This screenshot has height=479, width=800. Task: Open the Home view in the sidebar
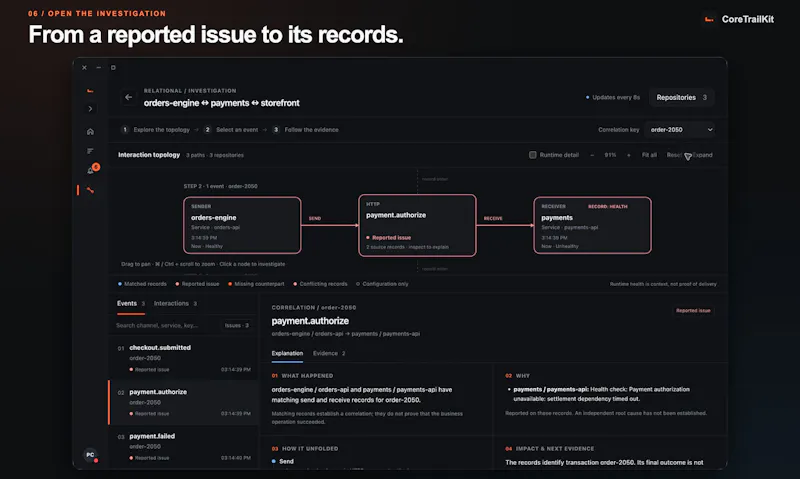click(x=90, y=132)
